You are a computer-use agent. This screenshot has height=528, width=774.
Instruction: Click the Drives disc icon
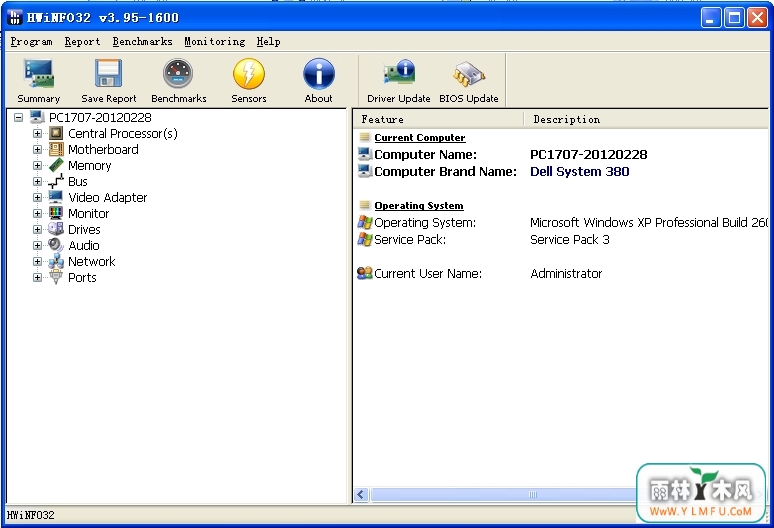click(56, 229)
